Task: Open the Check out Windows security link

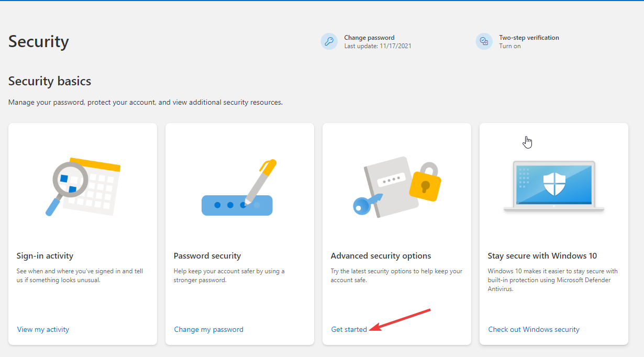Action: (534, 329)
